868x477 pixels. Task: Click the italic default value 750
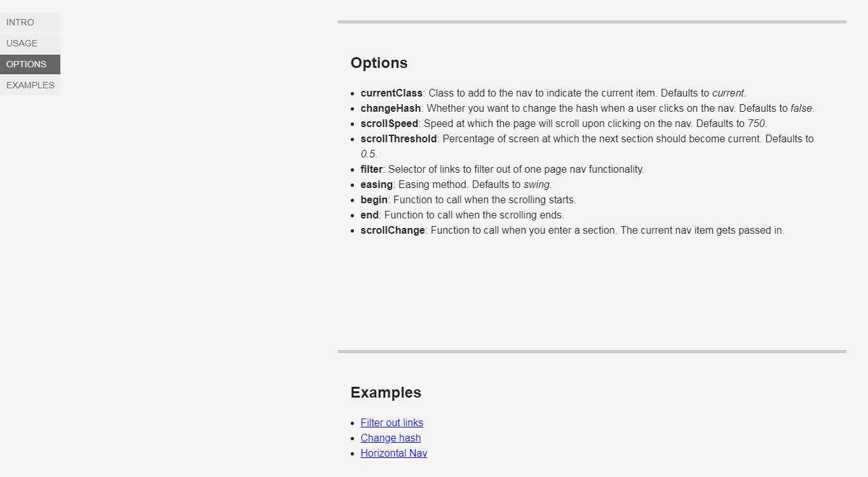coord(756,123)
